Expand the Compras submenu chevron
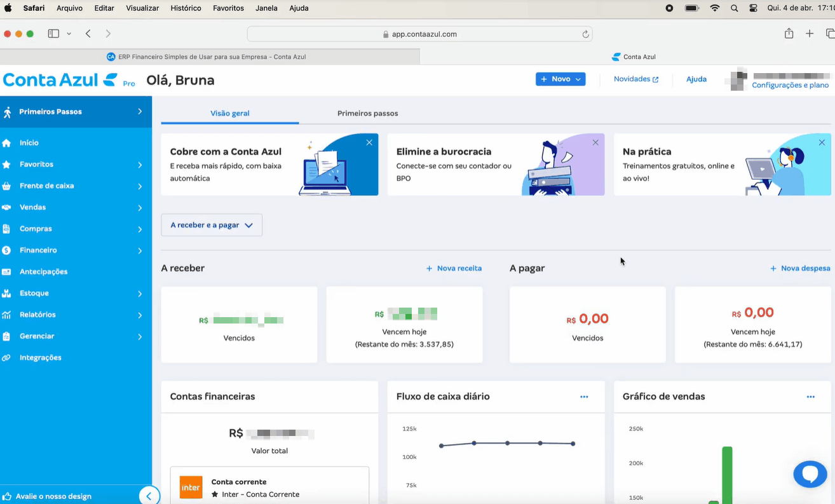 [140, 229]
